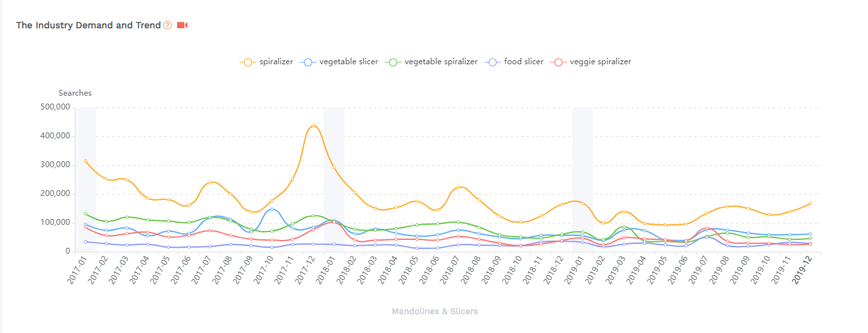The image size is (868, 333).
Task: Click spiralizer data point at 2018-07
Action: coord(458,187)
